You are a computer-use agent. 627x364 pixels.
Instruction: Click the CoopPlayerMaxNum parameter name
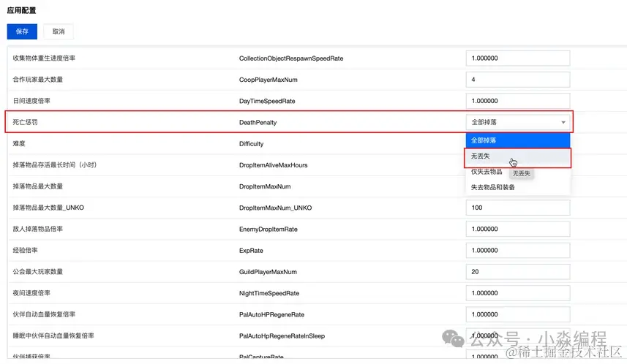coord(269,80)
